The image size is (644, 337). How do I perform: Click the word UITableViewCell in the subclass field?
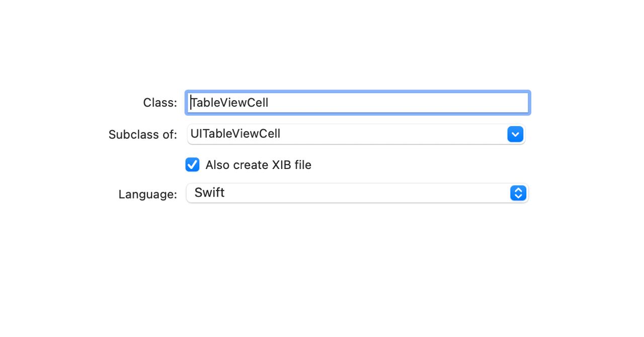click(x=235, y=134)
